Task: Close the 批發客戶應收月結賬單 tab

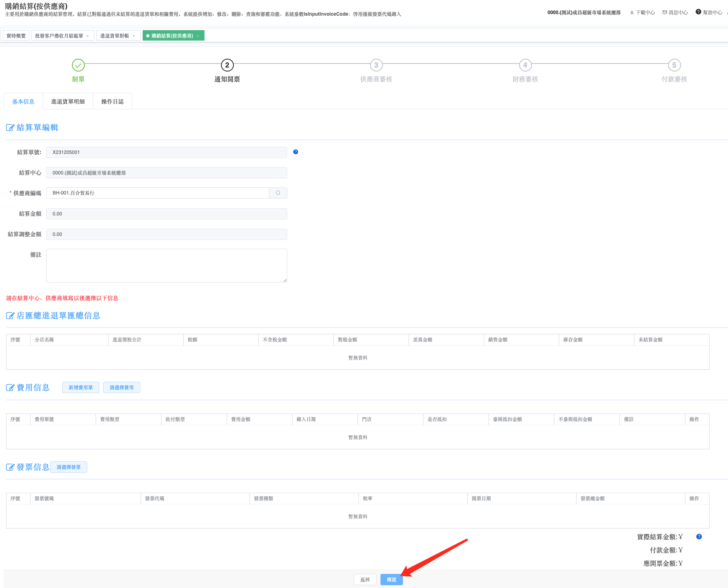Action: coord(88,36)
